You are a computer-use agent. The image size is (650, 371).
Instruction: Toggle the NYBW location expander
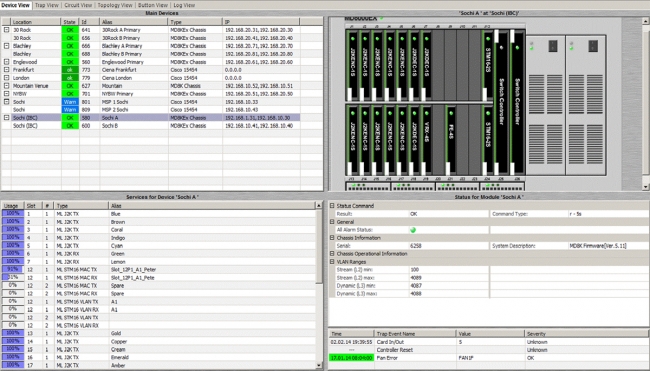coord(6,94)
